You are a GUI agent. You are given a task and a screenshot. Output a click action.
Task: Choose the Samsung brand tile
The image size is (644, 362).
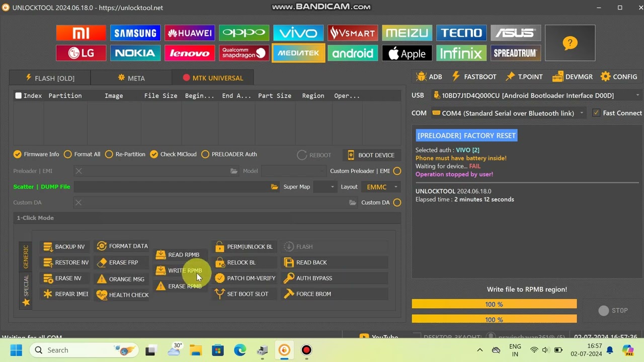coord(135,33)
